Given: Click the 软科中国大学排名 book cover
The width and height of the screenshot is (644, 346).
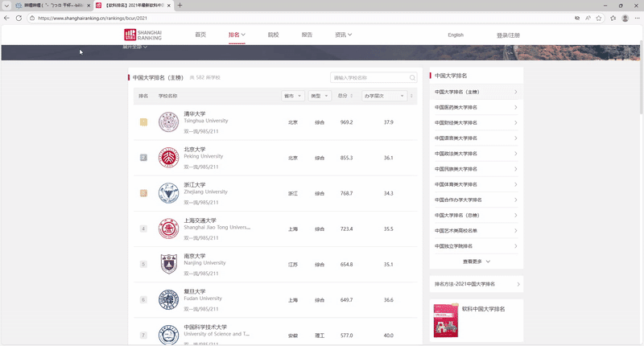Looking at the screenshot, I should [446, 320].
